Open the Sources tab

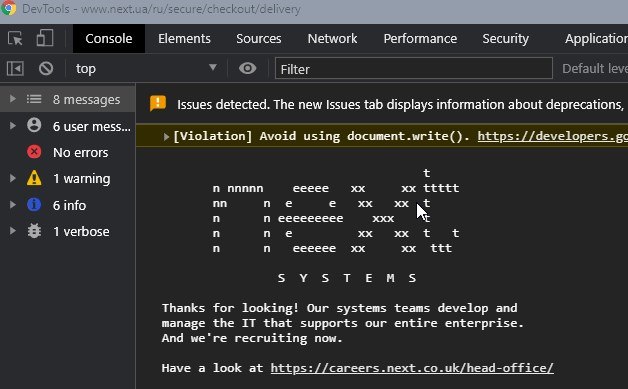pyautogui.click(x=258, y=38)
